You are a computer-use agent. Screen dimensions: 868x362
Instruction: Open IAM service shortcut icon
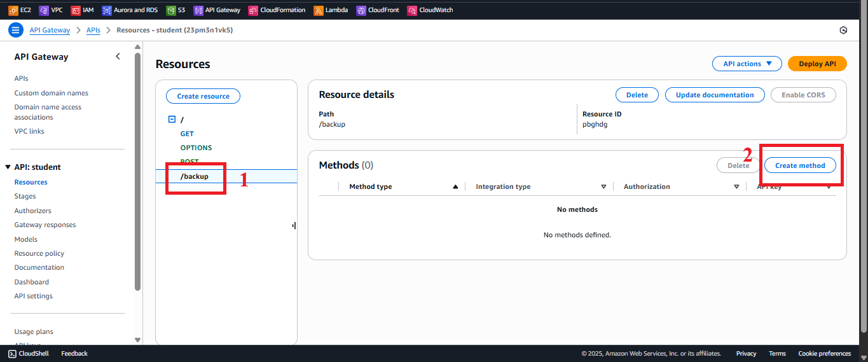tap(76, 10)
